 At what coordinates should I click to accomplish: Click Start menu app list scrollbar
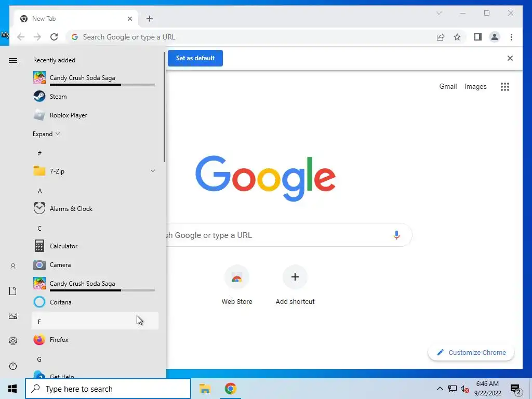tap(164, 107)
